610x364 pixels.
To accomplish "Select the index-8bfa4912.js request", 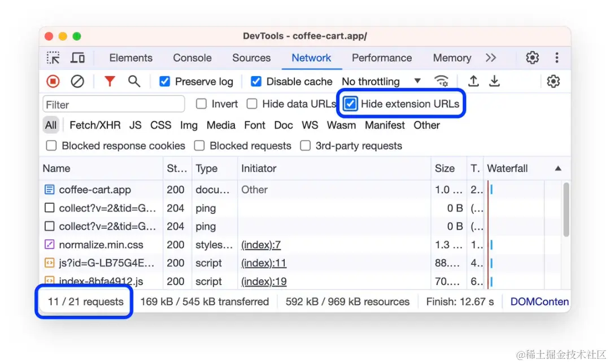I will tap(300, 281).
